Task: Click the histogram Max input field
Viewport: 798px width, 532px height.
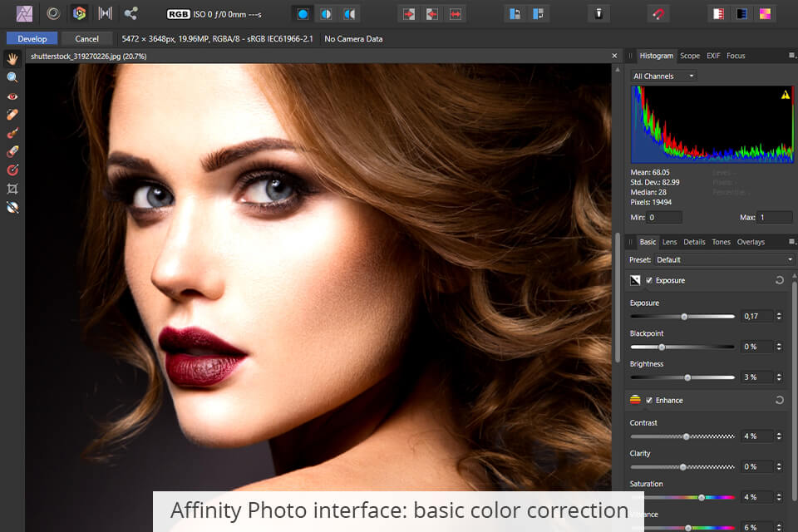Action: point(775,218)
